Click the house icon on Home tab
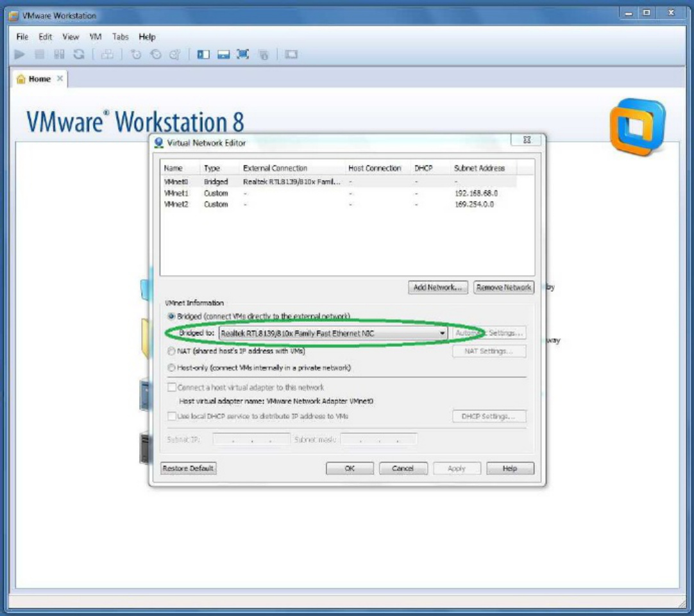 21,79
